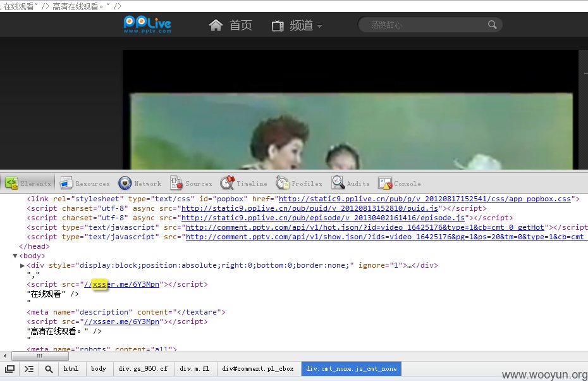Open the puid.js script link
This screenshot has height=381, width=588.
click(x=309, y=208)
